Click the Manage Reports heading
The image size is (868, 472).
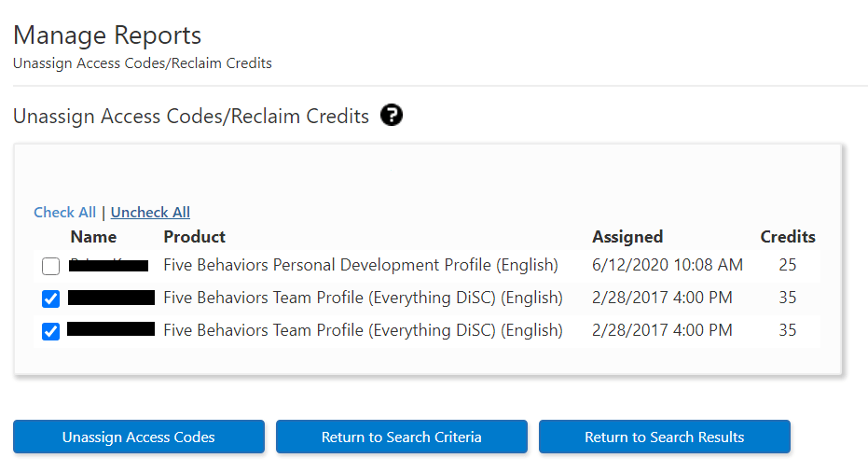tap(107, 35)
